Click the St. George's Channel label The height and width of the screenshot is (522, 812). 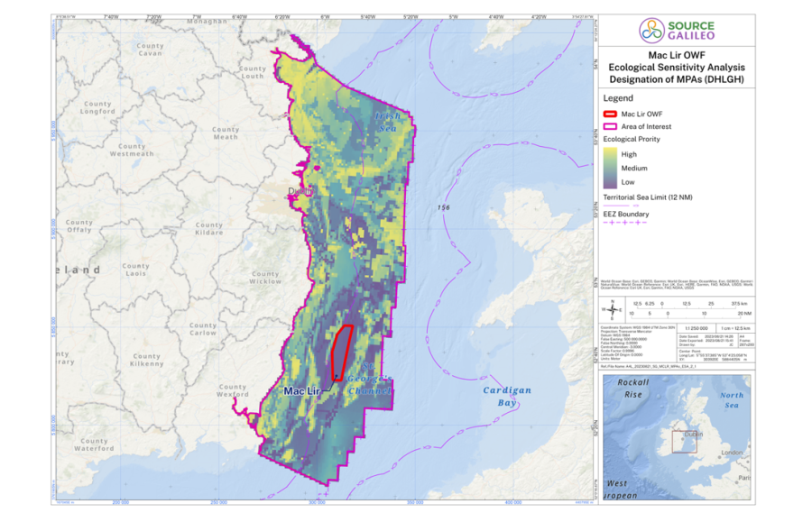click(369, 379)
